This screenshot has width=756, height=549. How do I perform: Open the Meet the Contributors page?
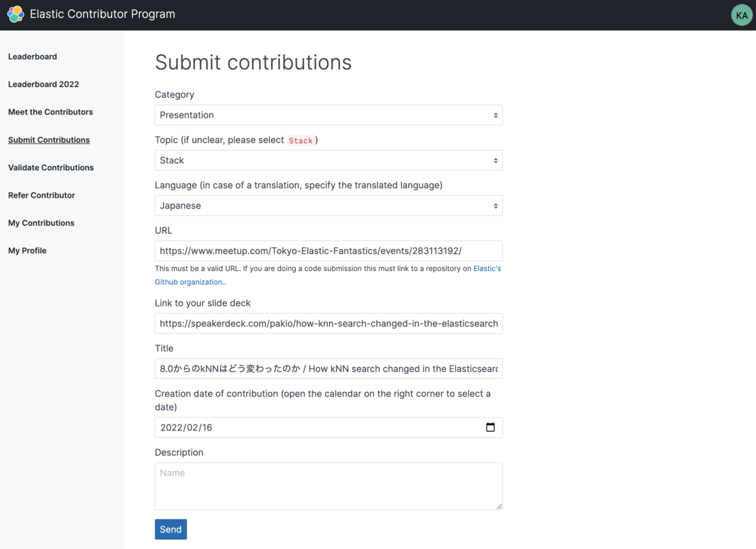[50, 112]
